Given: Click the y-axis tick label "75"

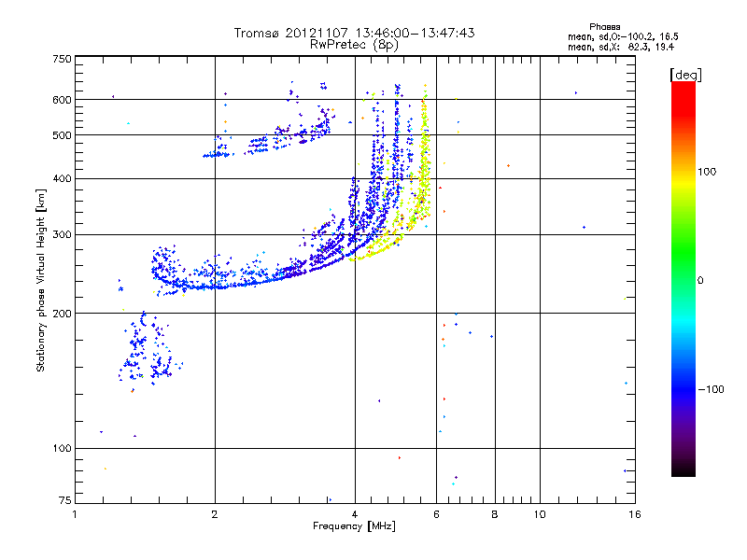Looking at the screenshot, I should (65, 500).
